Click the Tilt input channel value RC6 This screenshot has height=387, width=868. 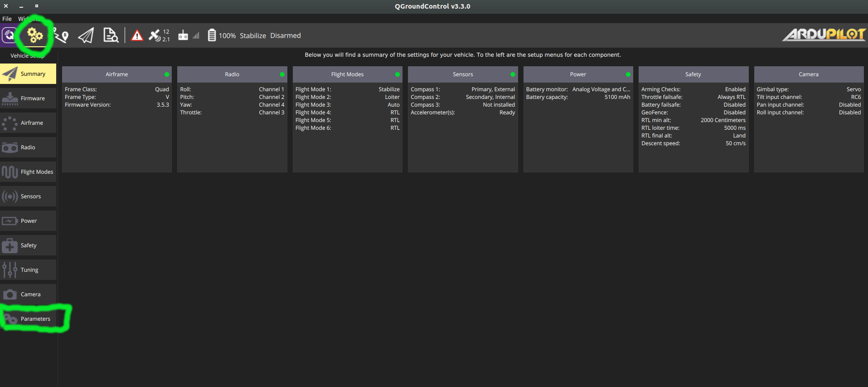point(856,97)
